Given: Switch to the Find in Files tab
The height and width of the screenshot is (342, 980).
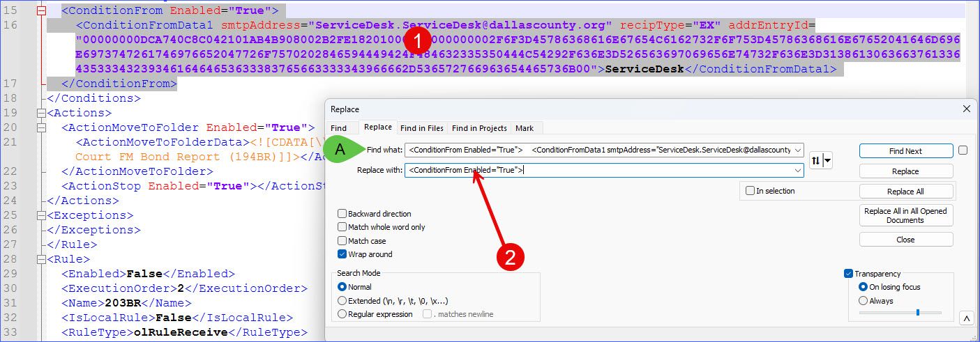Looking at the screenshot, I should [x=421, y=128].
